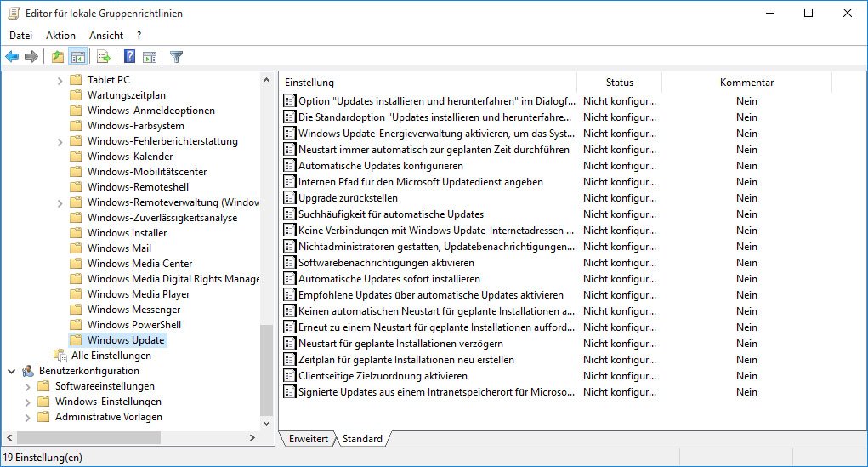Click the blue Back arrow in toolbar
This screenshot has width=868, height=467.
[12, 57]
